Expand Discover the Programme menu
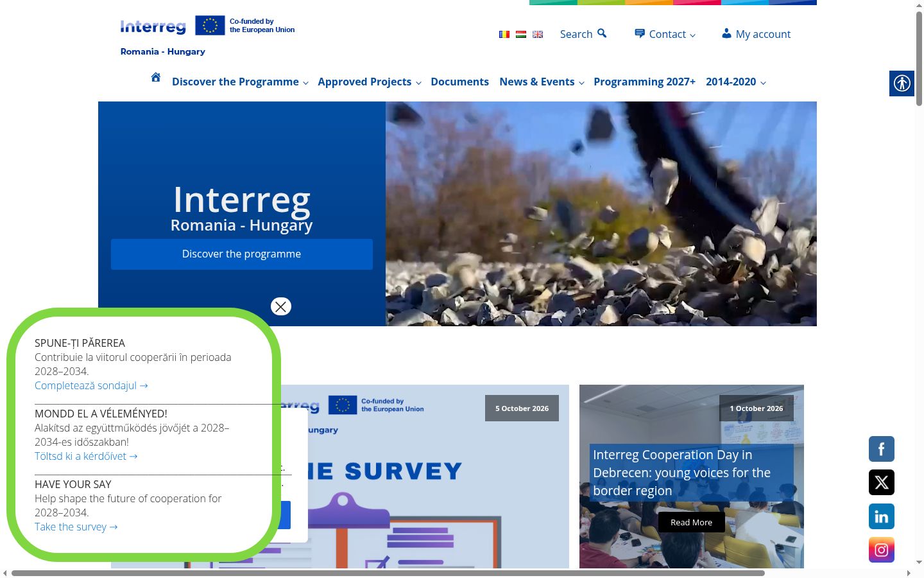This screenshot has height=578, width=924. point(240,82)
